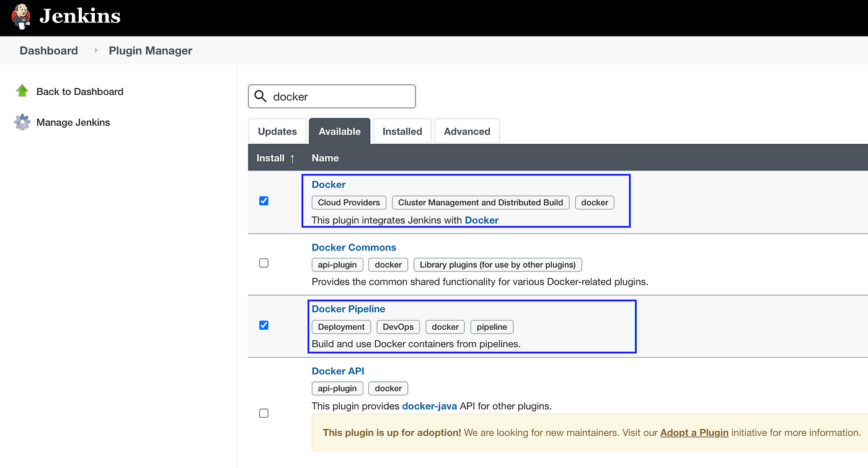The height and width of the screenshot is (468, 868).
Task: Click 'Provides the common shared functionality' description text
Action: coord(480,281)
